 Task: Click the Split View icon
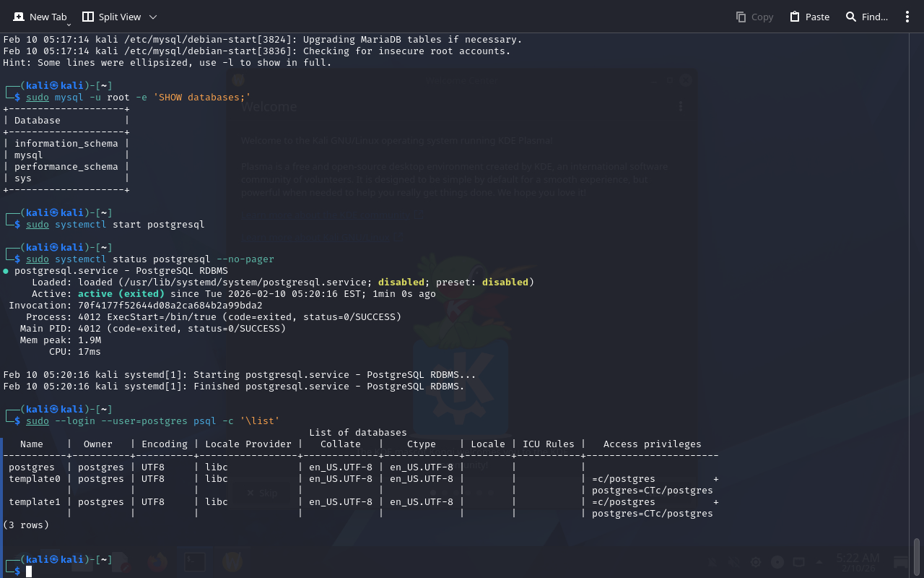(x=88, y=17)
